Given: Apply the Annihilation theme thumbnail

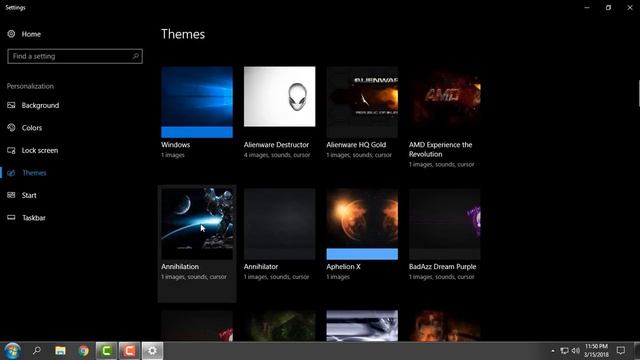Looking at the screenshot, I should click(197, 224).
